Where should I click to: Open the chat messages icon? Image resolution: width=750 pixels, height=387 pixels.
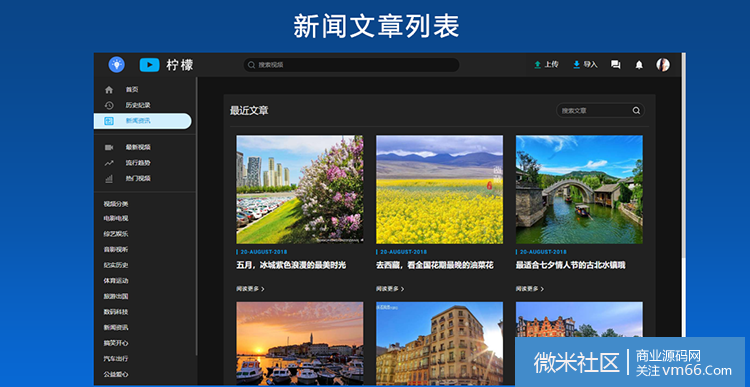[616, 65]
